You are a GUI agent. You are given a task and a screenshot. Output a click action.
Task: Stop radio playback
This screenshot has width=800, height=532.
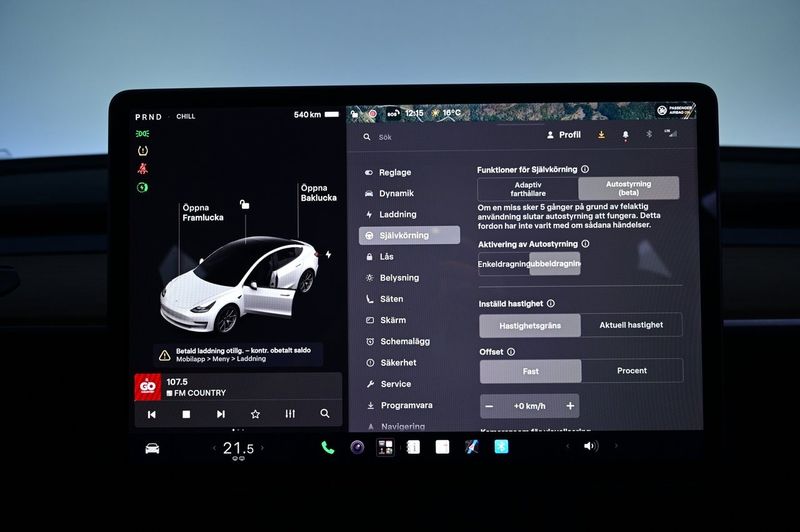(x=186, y=415)
